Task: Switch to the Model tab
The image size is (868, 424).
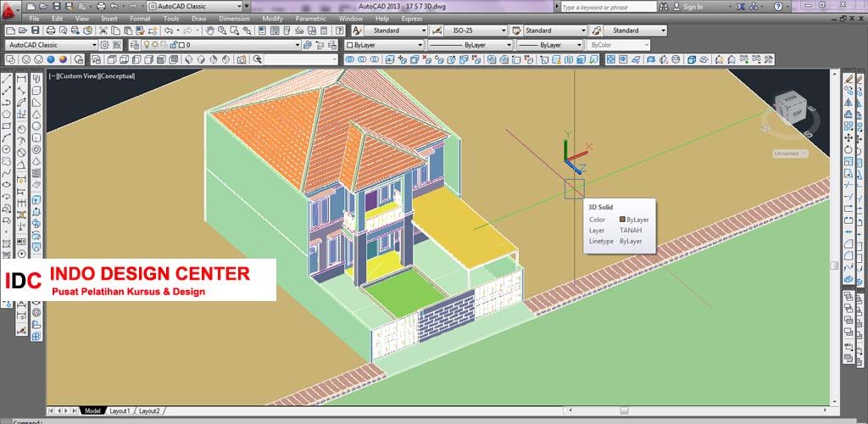Action: pos(92,410)
